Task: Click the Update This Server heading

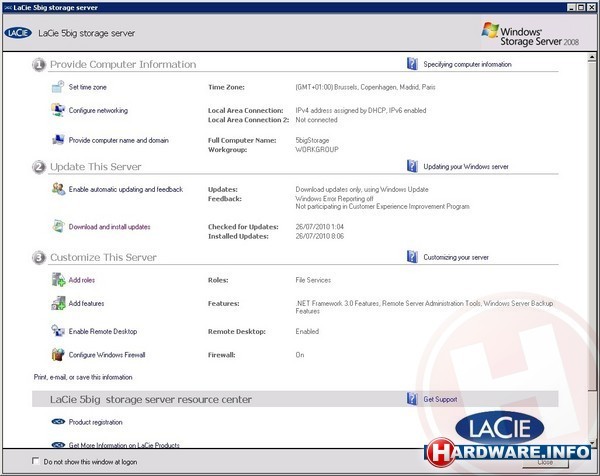Action: [96, 167]
